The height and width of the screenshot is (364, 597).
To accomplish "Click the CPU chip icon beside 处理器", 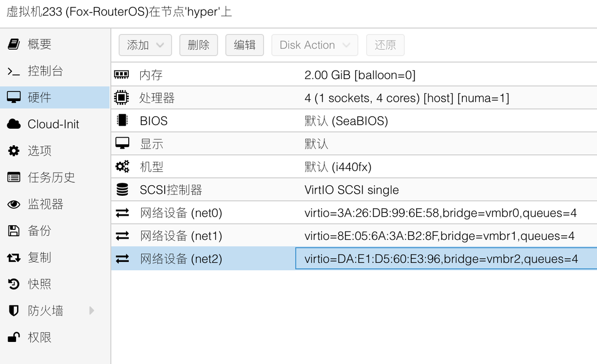I will click(122, 98).
